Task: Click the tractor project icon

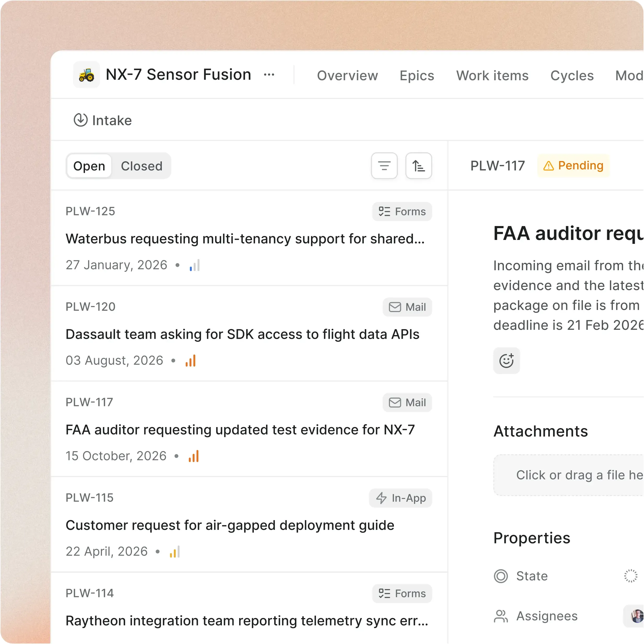Action: [86, 74]
